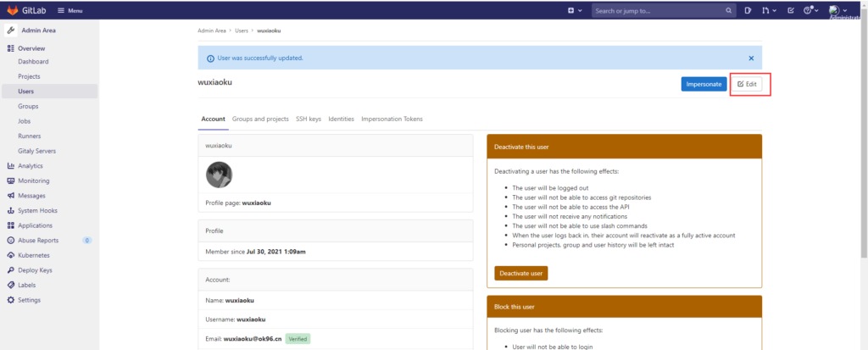Screen dimensions: 868x350
Task: Dismiss the successfully updated alert
Action: point(751,58)
